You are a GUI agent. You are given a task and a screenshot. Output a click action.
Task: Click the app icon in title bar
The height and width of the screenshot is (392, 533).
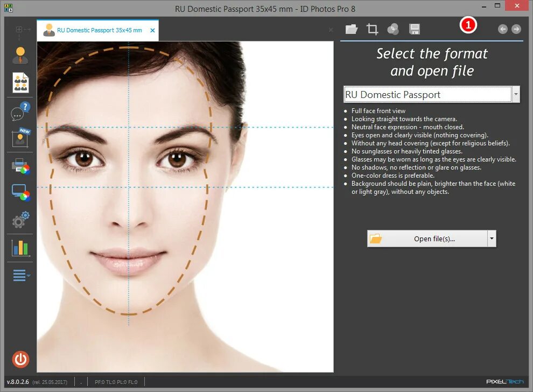click(9, 8)
